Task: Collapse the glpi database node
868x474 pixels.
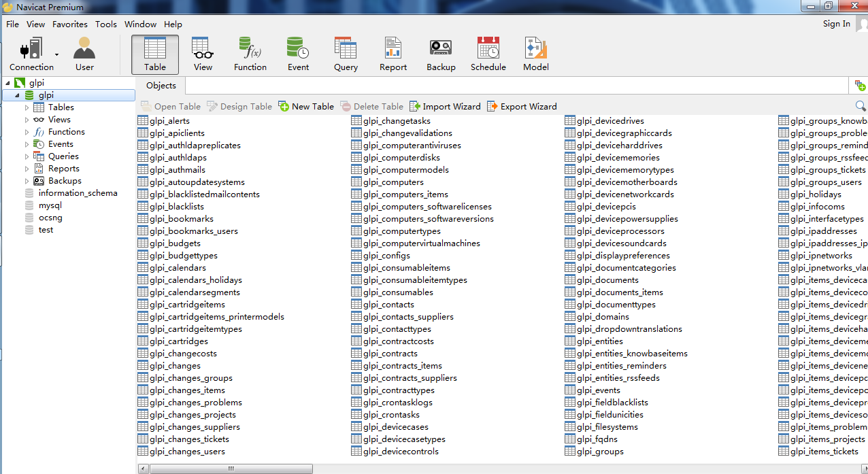Action: click(x=17, y=95)
